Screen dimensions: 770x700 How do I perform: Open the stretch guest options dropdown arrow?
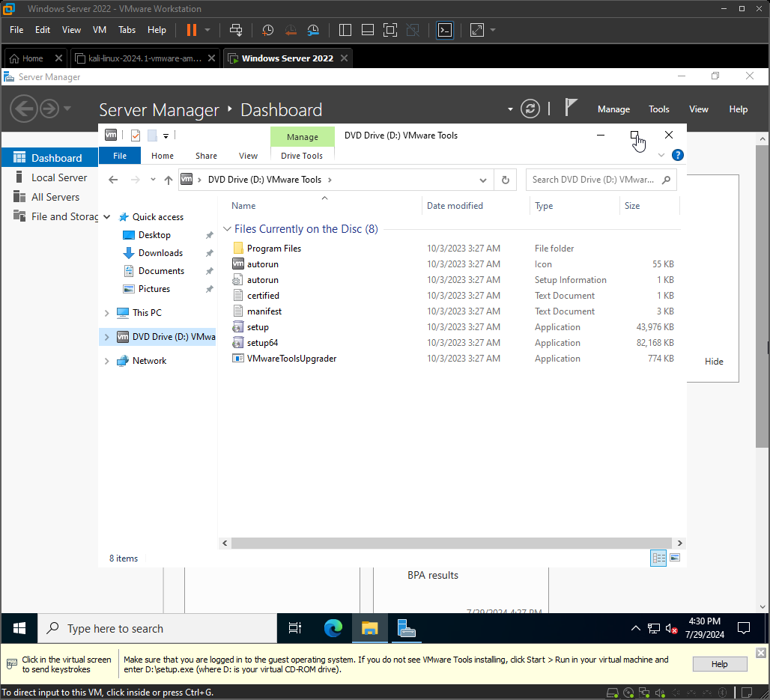(x=493, y=30)
